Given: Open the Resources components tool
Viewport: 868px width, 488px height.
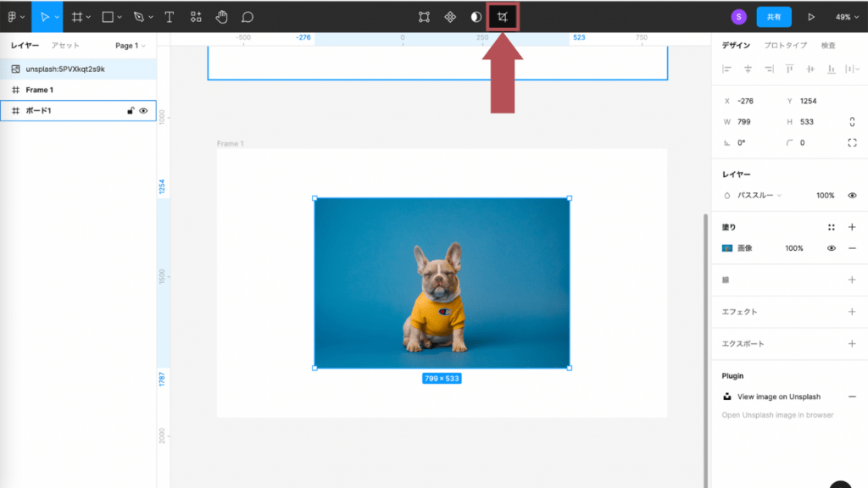Looking at the screenshot, I should [x=196, y=17].
